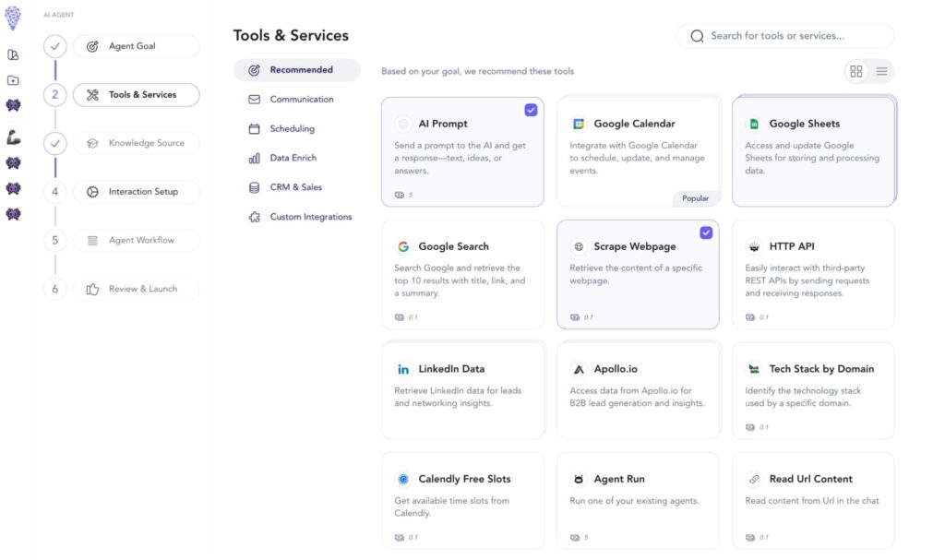Screen dimensions: 945x560
Task: Open the new-folder icon in left sidebar
Action: pyautogui.click(x=13, y=81)
